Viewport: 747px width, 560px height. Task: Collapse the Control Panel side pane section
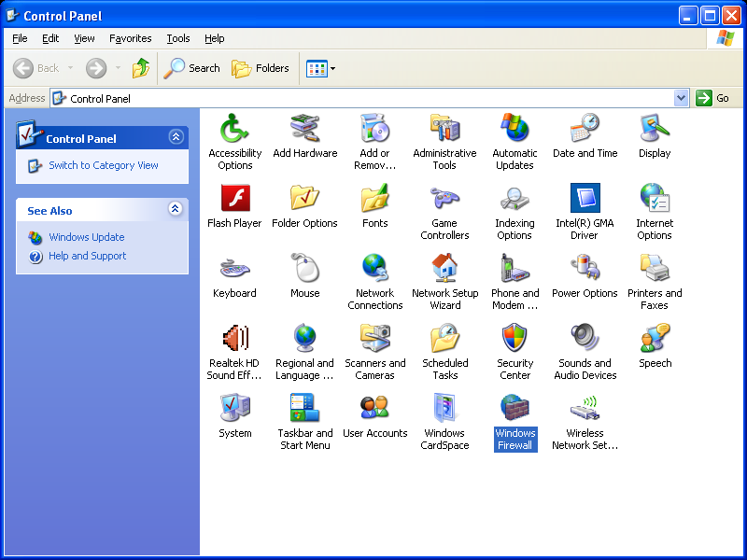click(x=176, y=137)
